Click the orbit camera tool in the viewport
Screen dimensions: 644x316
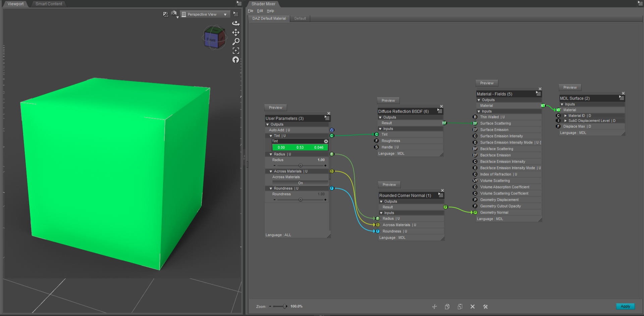coord(236,23)
